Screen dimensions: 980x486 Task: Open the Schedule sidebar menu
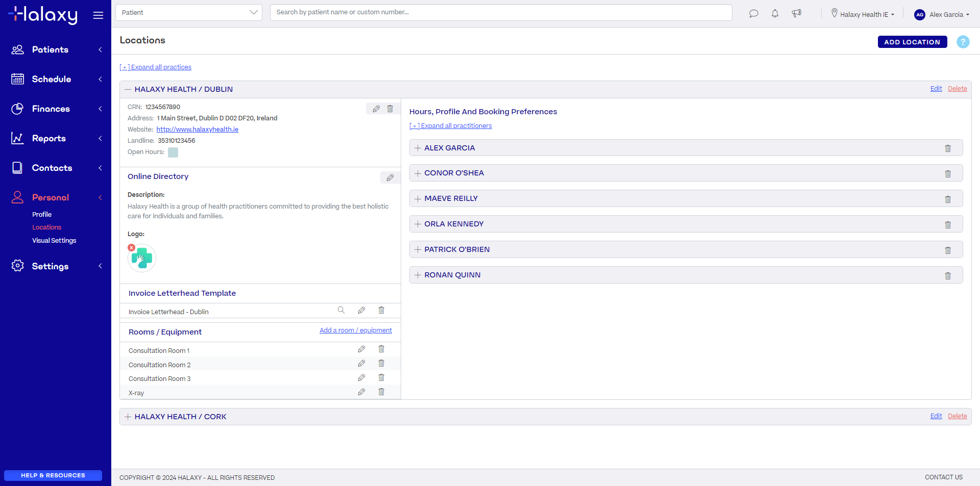(56, 79)
